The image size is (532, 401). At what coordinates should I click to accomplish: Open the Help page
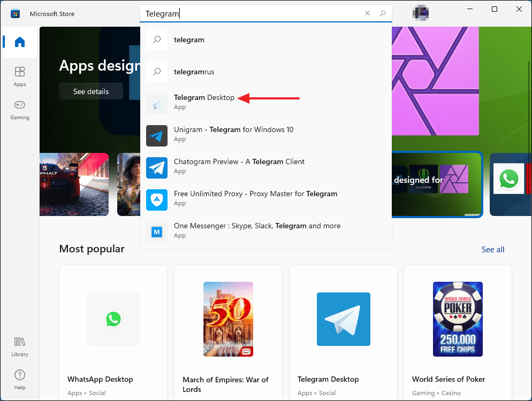(x=20, y=380)
